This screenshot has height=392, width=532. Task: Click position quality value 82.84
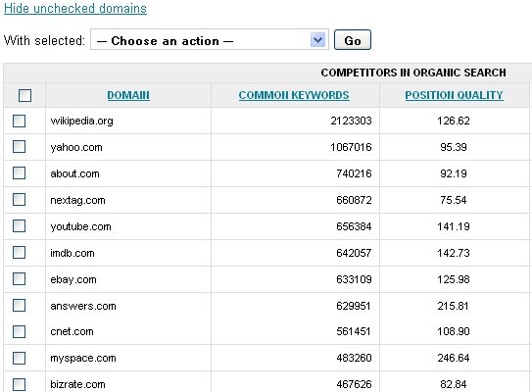454,384
